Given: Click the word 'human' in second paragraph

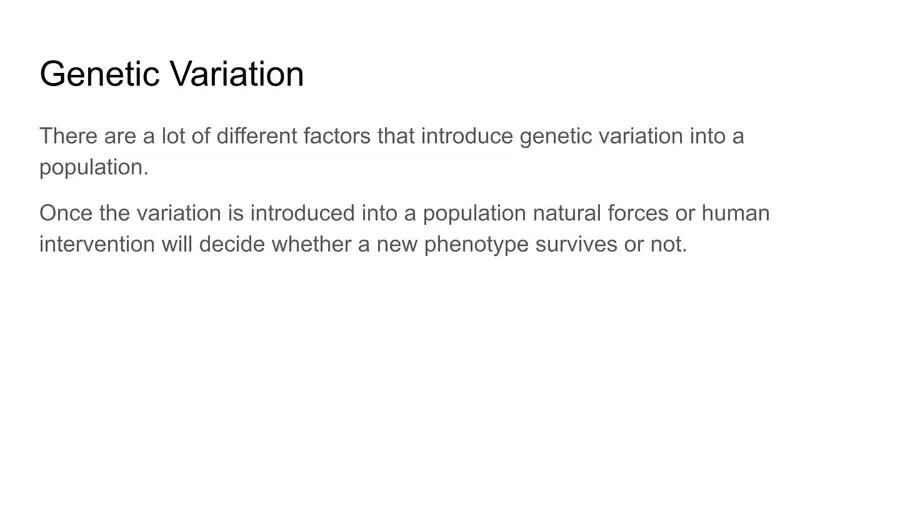Looking at the screenshot, I should pyautogui.click(x=736, y=213).
